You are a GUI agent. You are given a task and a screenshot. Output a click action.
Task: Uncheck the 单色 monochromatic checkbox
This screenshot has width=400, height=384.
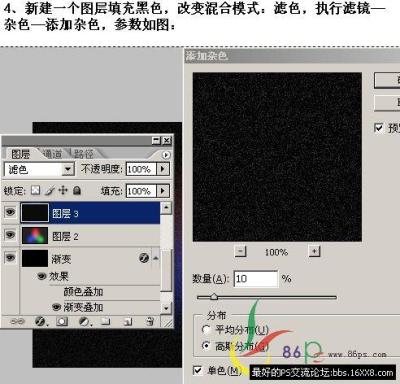point(198,370)
